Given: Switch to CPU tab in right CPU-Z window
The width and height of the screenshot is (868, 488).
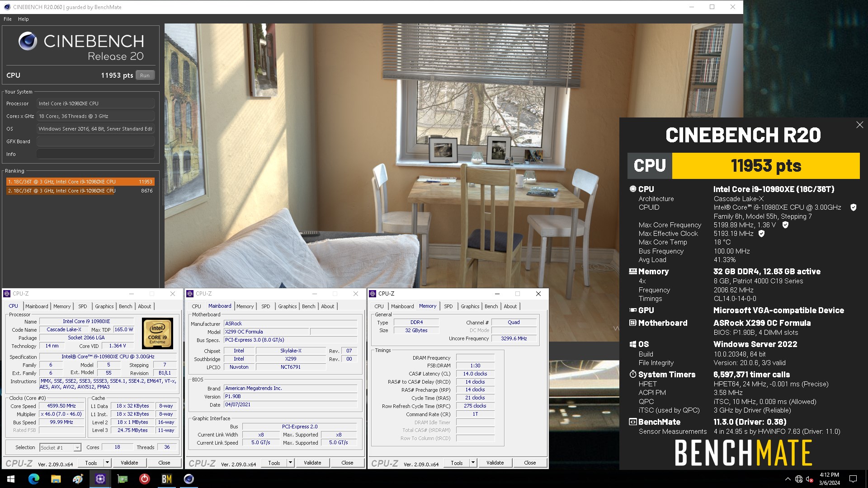Looking at the screenshot, I should tap(379, 306).
